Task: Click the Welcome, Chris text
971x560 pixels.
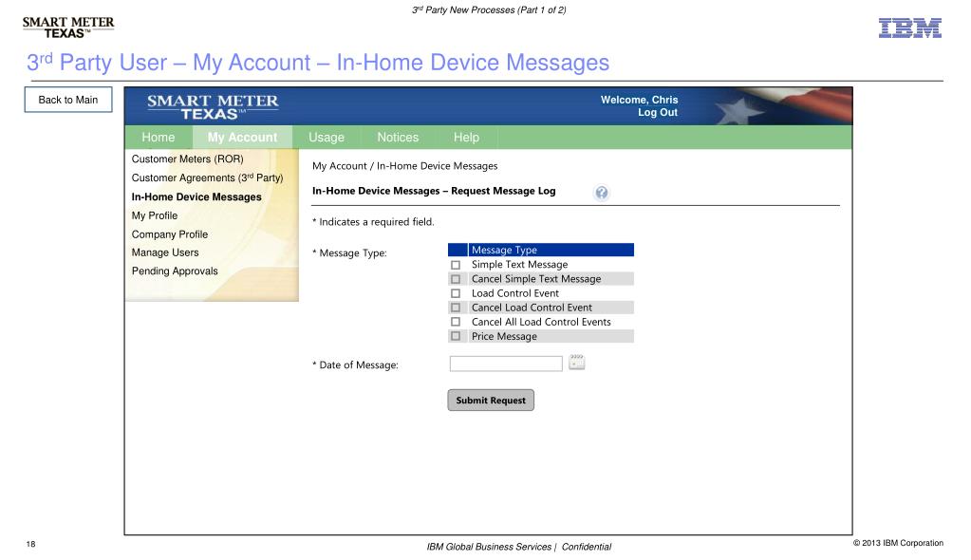Action: [x=639, y=100]
